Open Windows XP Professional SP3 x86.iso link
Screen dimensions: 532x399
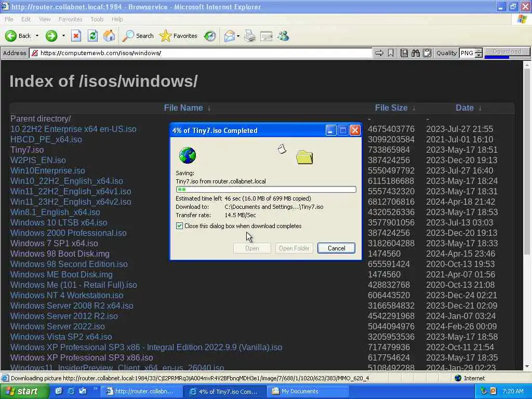point(82,357)
